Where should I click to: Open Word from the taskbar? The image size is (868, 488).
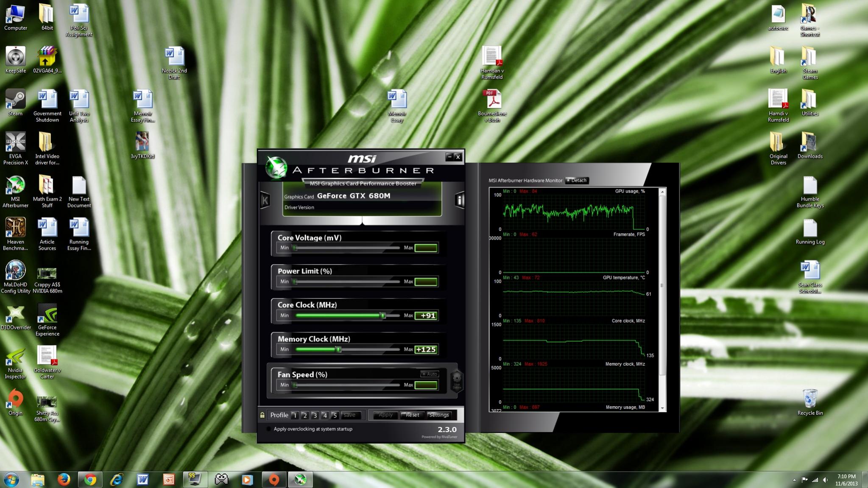[x=142, y=480]
